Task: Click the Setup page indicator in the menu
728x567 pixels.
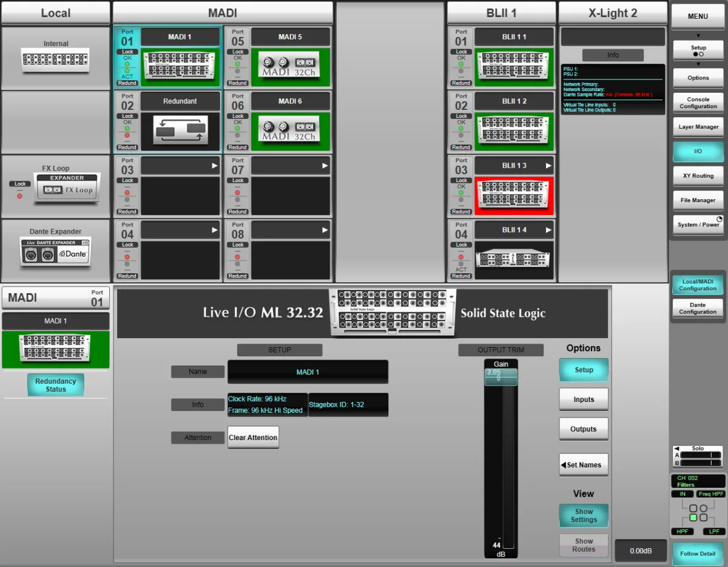Action: pyautogui.click(x=698, y=50)
